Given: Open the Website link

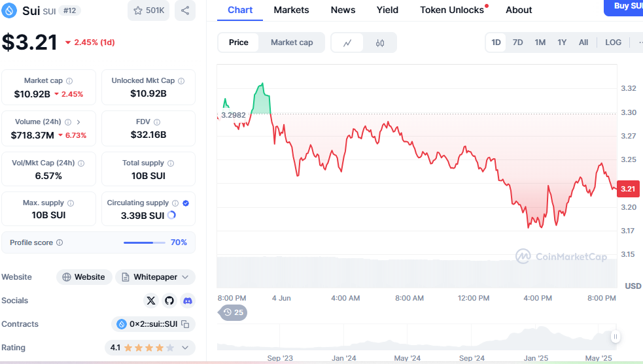Looking at the screenshot, I should (x=84, y=277).
